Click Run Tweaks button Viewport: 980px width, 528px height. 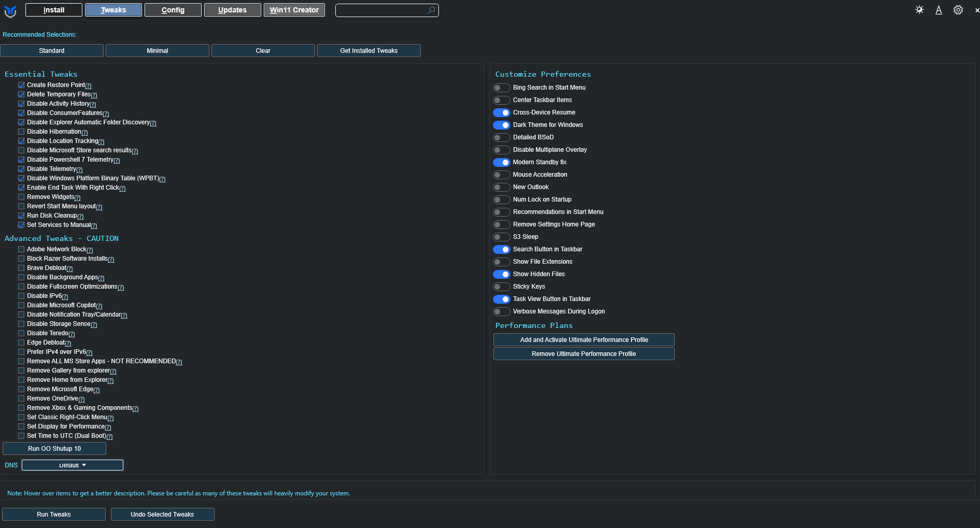click(54, 515)
